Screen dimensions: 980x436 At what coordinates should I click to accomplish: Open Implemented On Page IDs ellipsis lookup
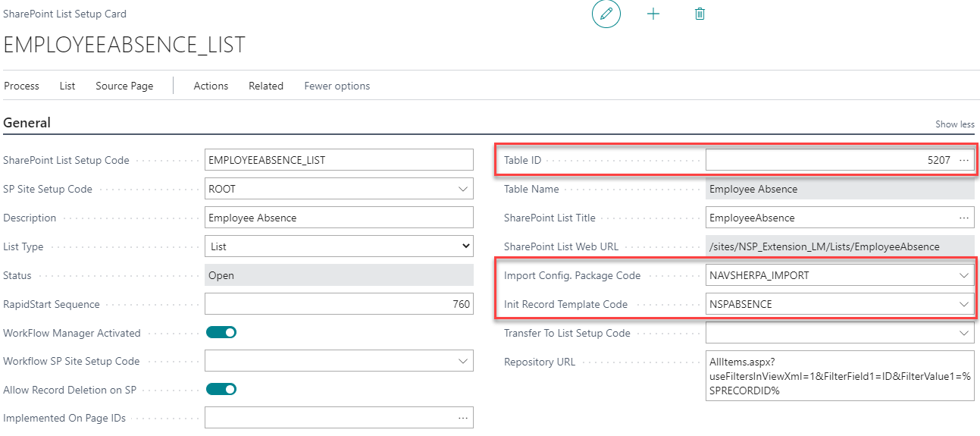click(463, 418)
